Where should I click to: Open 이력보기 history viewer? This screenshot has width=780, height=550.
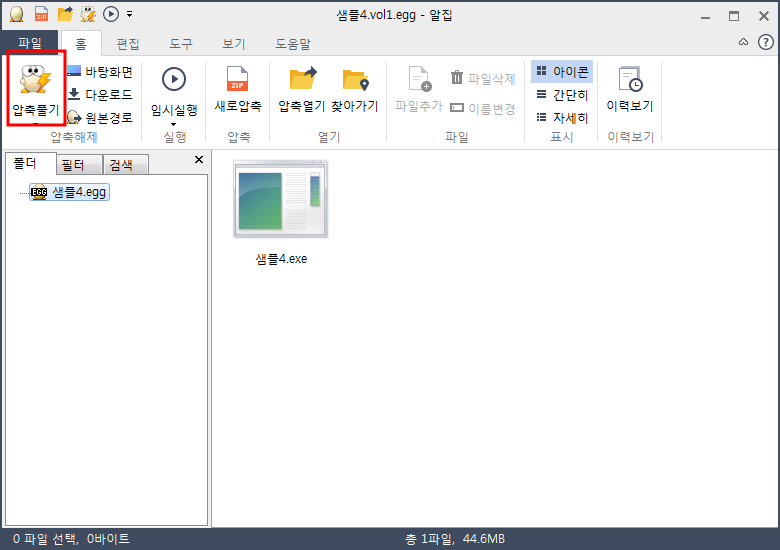tap(630, 90)
